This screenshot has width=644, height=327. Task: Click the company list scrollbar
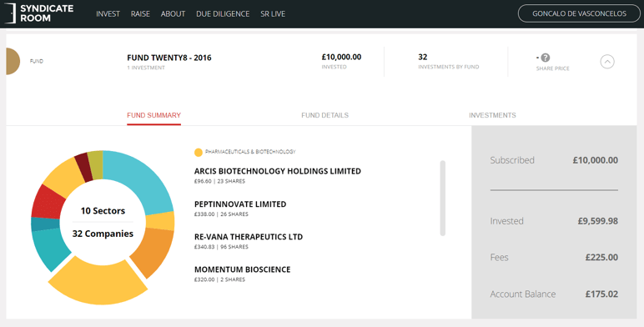(x=443, y=198)
